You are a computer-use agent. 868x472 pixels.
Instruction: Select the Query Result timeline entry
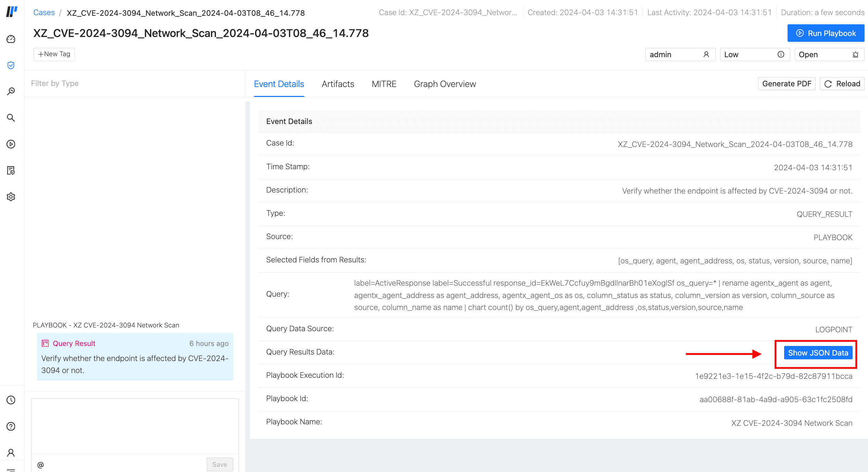click(x=135, y=357)
